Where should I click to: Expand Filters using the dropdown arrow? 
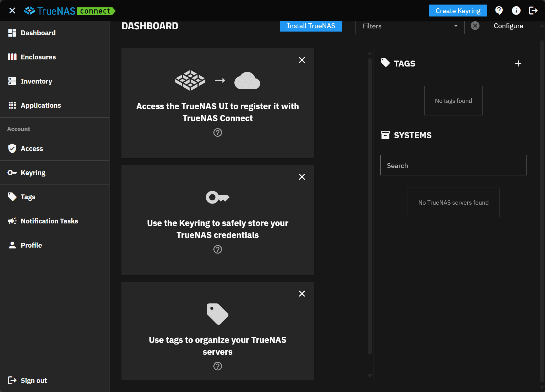(x=456, y=26)
